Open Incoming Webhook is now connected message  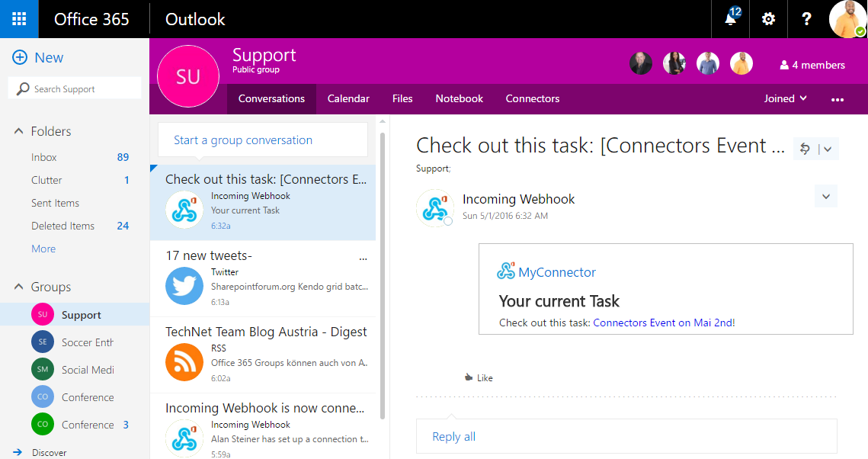click(263, 426)
